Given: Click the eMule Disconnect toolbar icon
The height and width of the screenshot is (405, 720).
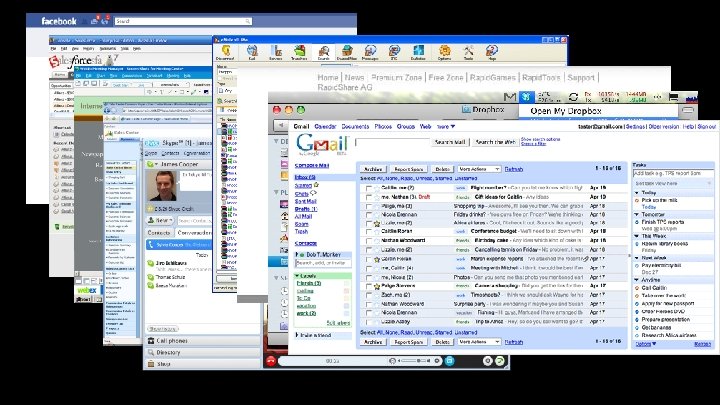Looking at the screenshot, I should pyautogui.click(x=225, y=51).
